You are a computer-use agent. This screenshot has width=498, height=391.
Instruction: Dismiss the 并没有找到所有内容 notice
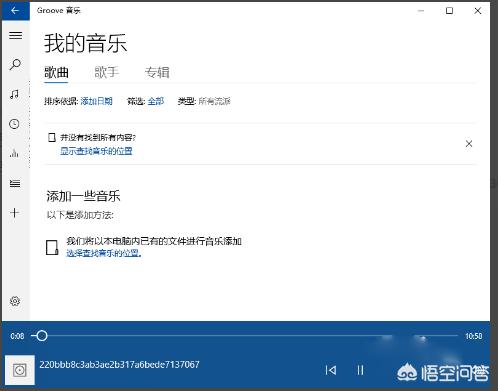point(469,144)
